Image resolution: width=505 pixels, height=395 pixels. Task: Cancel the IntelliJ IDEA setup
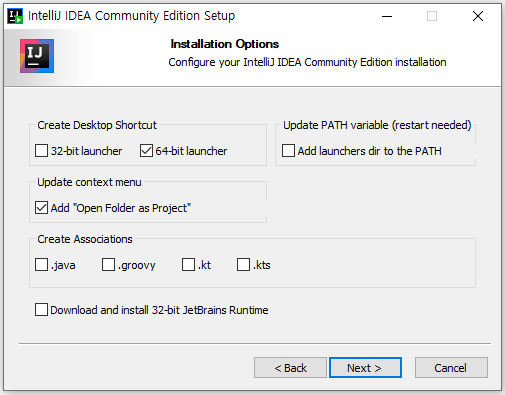451,368
